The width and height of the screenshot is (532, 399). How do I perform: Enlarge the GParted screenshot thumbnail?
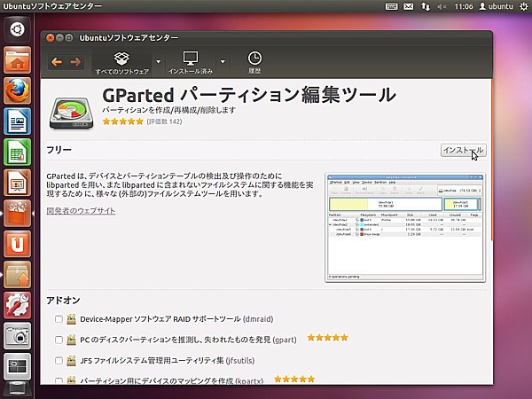[x=405, y=227]
